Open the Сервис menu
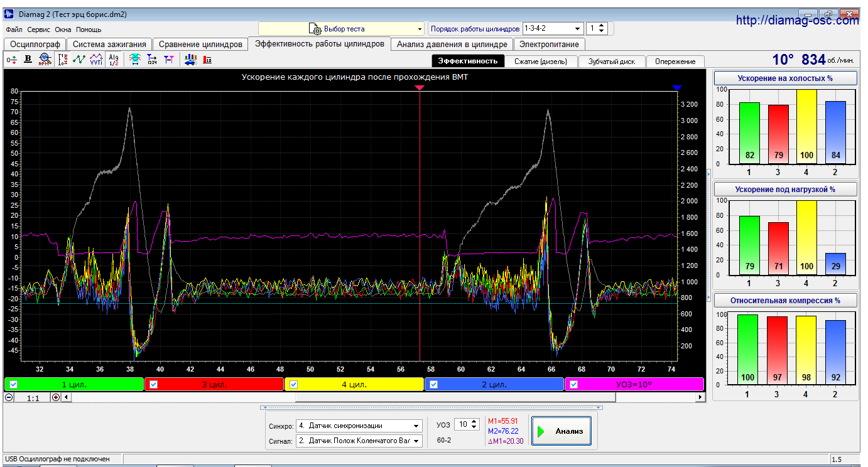Screen dimensions: 868x467 [39, 30]
